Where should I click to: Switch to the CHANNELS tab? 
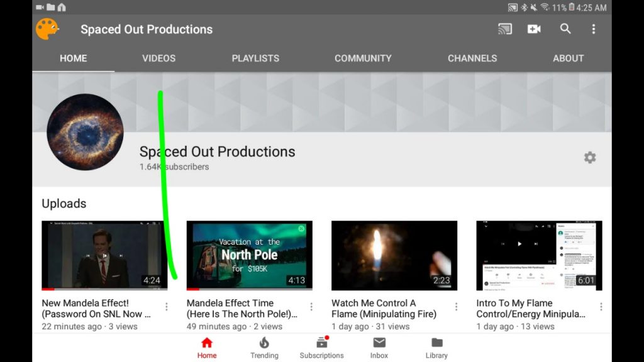[x=472, y=58]
